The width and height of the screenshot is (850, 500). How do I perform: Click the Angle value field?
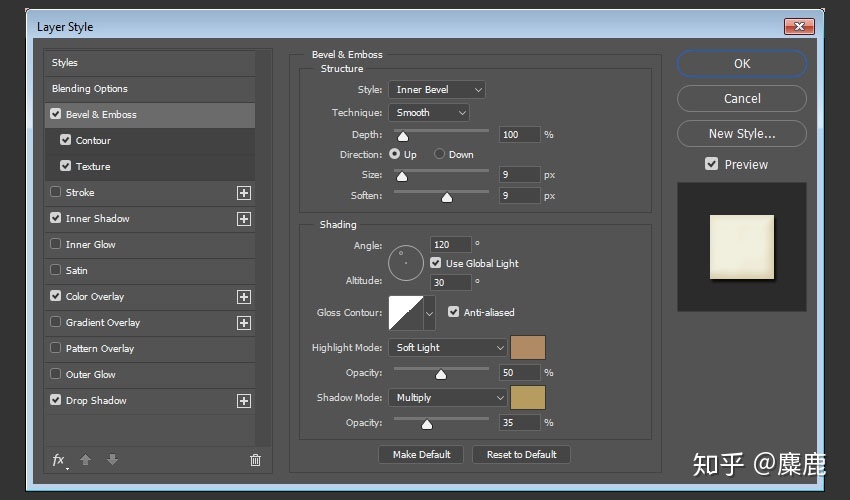450,245
